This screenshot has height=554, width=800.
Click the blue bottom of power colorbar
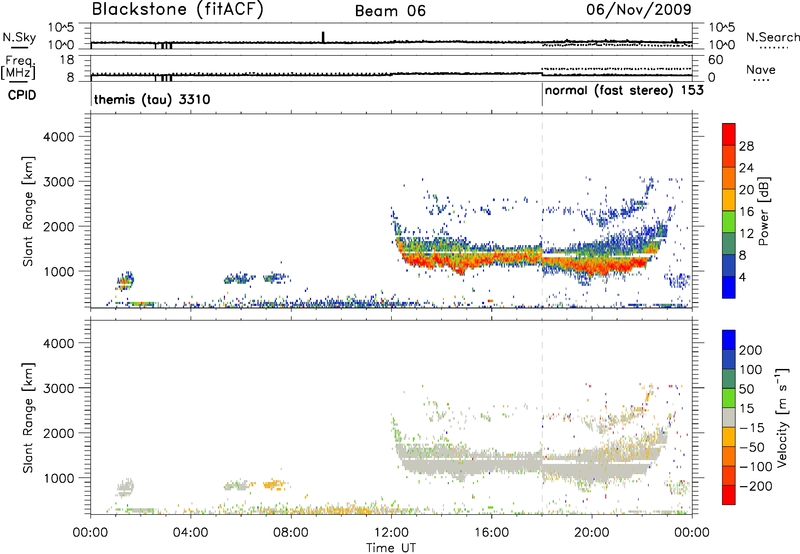(729, 288)
